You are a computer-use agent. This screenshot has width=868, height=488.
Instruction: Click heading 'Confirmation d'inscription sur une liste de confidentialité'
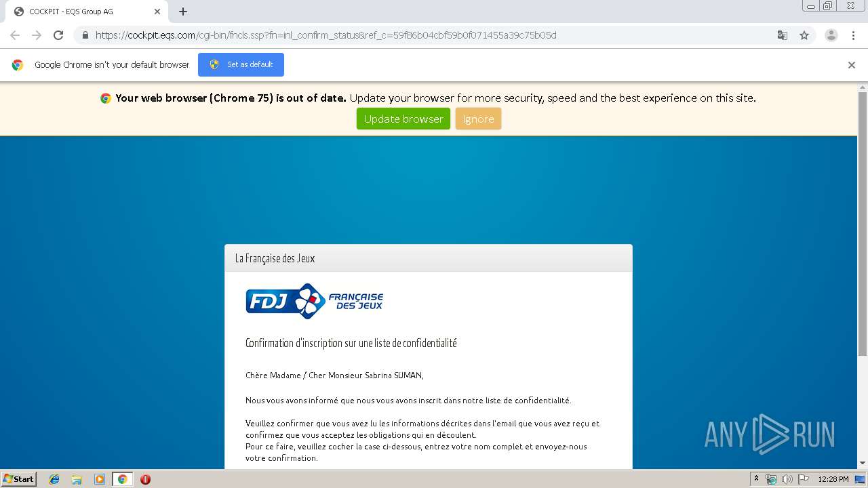351,343
